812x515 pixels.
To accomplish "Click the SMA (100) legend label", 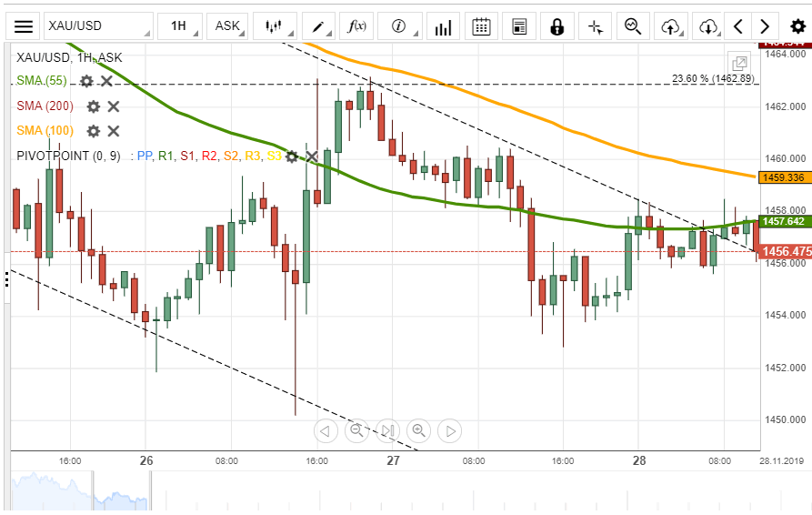I will [x=45, y=131].
